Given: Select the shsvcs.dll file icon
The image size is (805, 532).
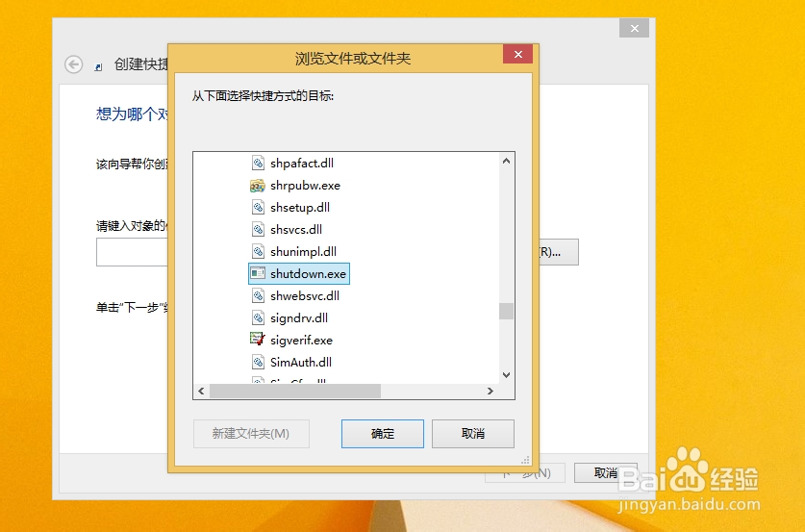Looking at the screenshot, I should pyautogui.click(x=258, y=230).
